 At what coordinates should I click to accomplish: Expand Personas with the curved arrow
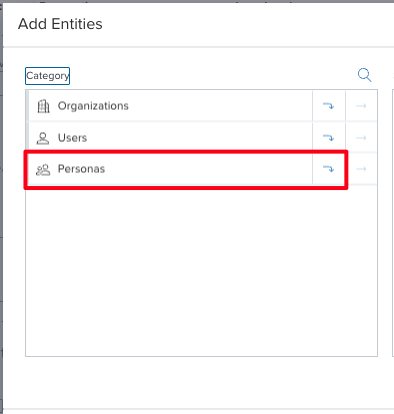pos(329,169)
